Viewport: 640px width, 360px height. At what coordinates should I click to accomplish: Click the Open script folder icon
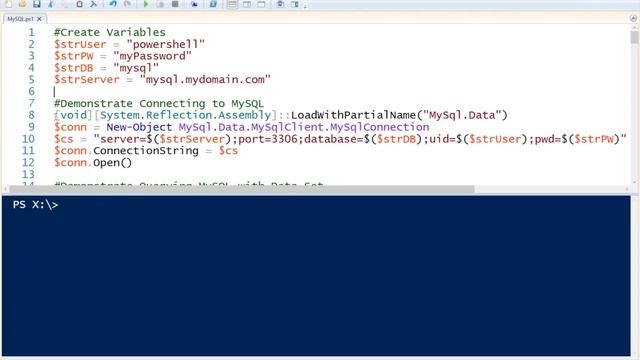(22, 4)
